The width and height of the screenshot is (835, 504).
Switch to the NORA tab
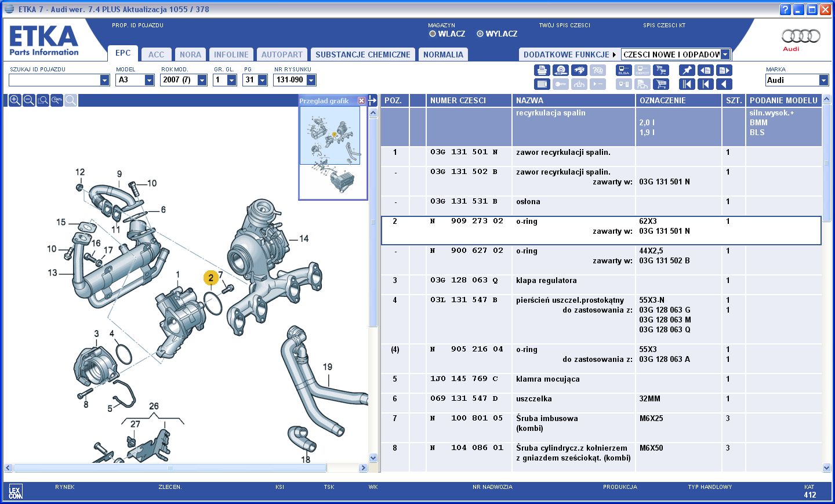190,55
